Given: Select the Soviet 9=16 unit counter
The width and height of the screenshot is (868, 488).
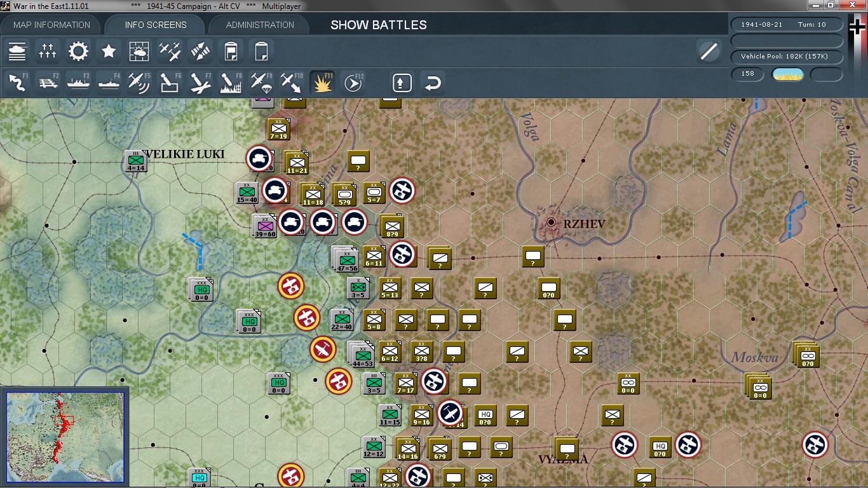Looking at the screenshot, I should tap(421, 416).
